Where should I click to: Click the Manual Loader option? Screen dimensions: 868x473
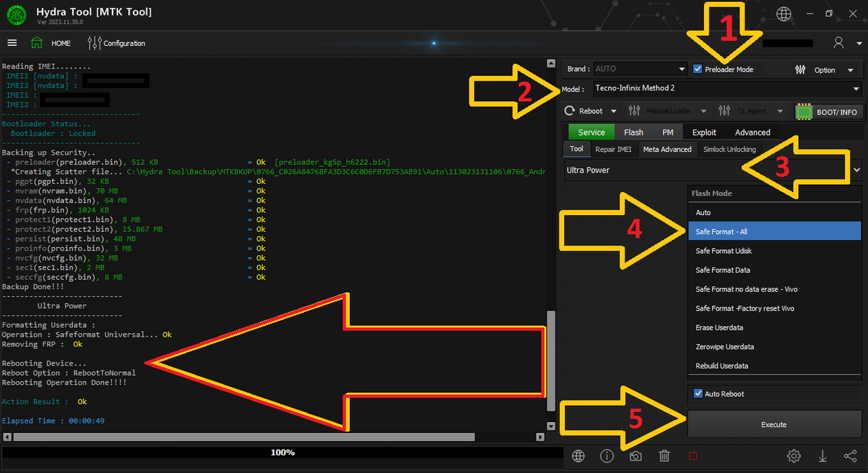[x=661, y=111]
